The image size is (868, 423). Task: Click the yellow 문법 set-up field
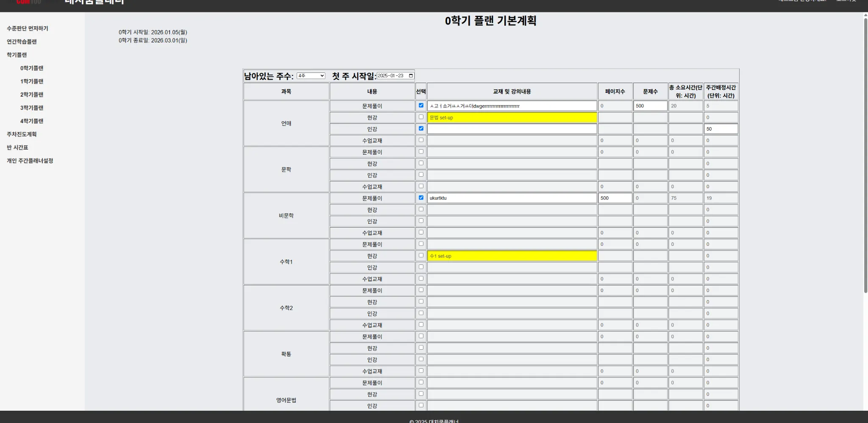click(512, 117)
